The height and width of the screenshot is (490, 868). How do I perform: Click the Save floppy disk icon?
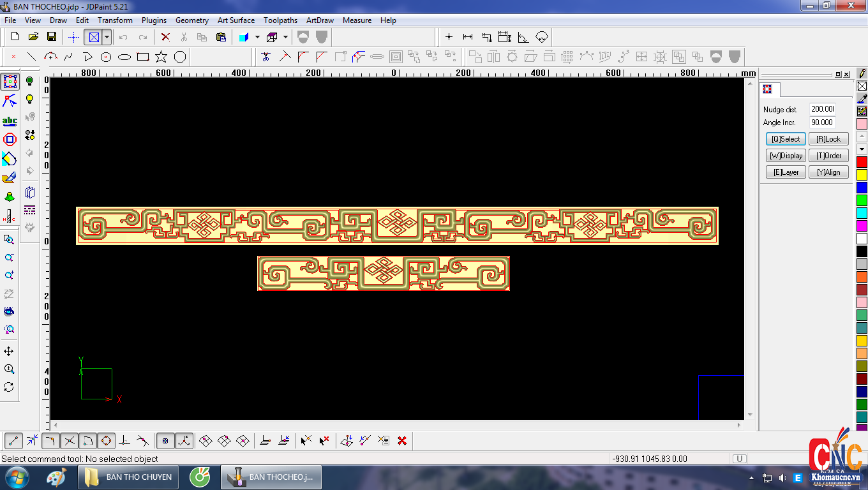pos(52,37)
